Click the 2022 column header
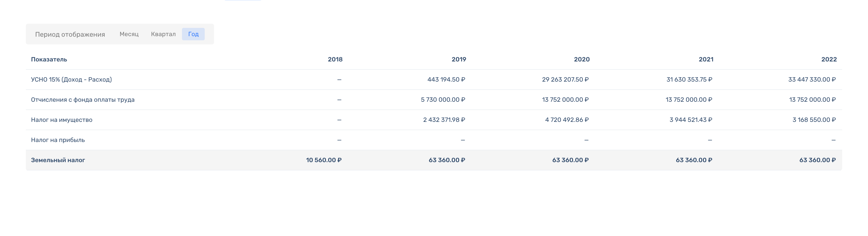Viewport: 868px width, 236px height. click(829, 59)
